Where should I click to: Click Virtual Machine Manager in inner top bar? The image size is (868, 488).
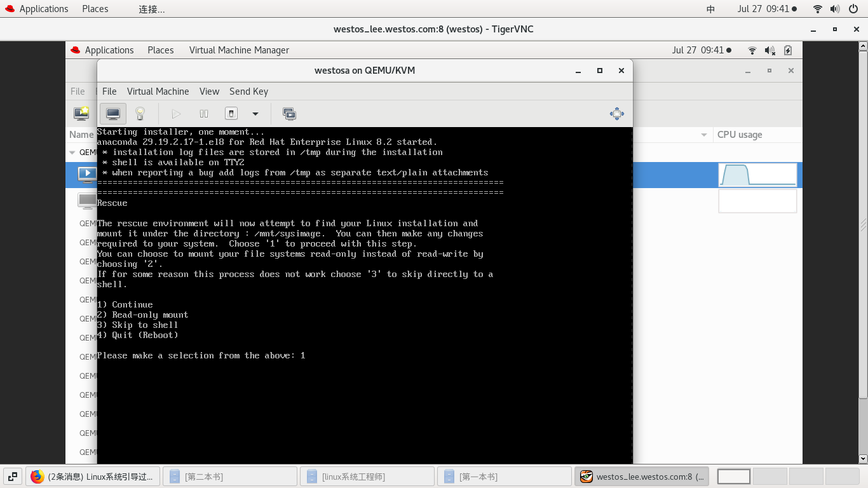239,50
